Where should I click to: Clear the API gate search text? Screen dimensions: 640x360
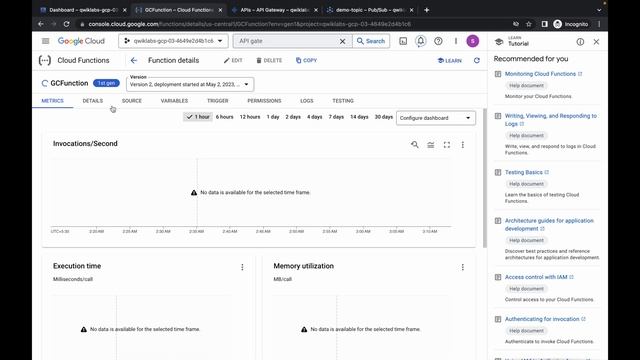(342, 41)
